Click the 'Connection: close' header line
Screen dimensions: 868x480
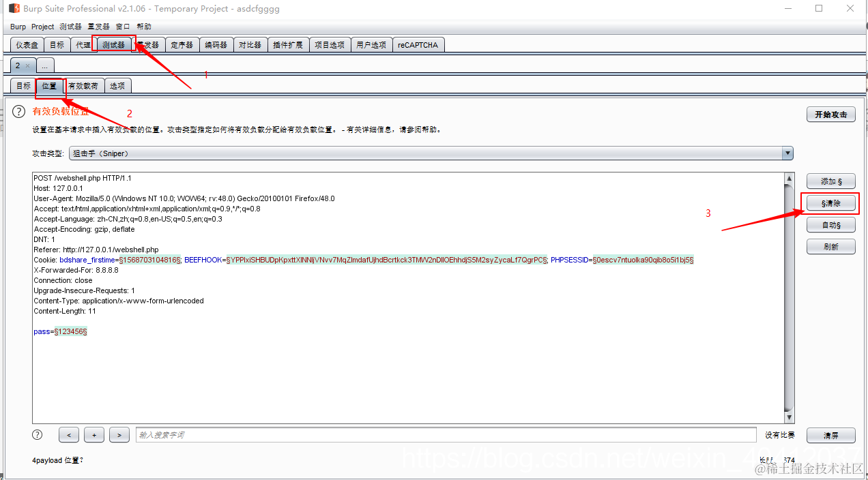[63, 280]
